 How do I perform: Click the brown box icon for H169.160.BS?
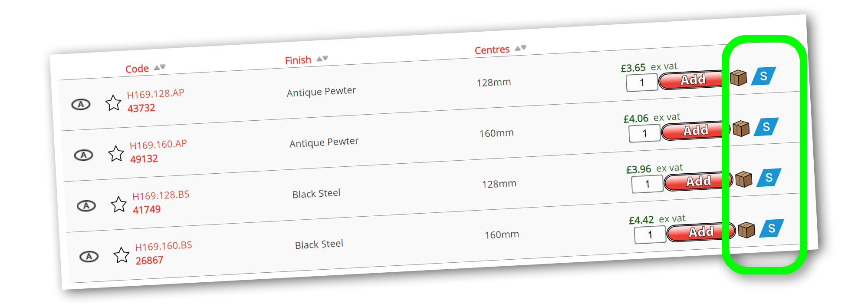[746, 230]
